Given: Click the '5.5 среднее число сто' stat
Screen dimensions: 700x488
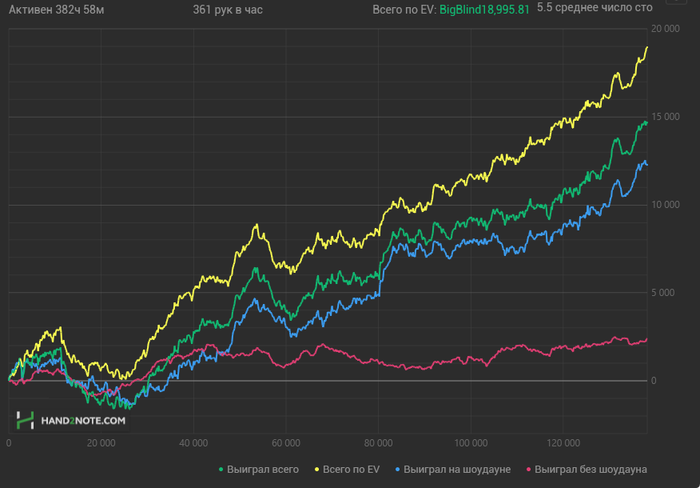Looking at the screenshot, I should (595, 8).
